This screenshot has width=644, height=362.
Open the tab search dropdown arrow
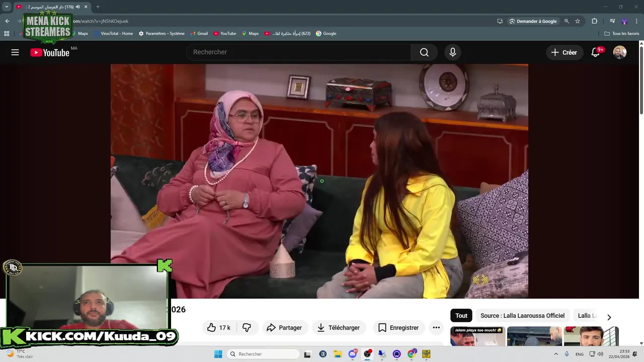(7, 7)
